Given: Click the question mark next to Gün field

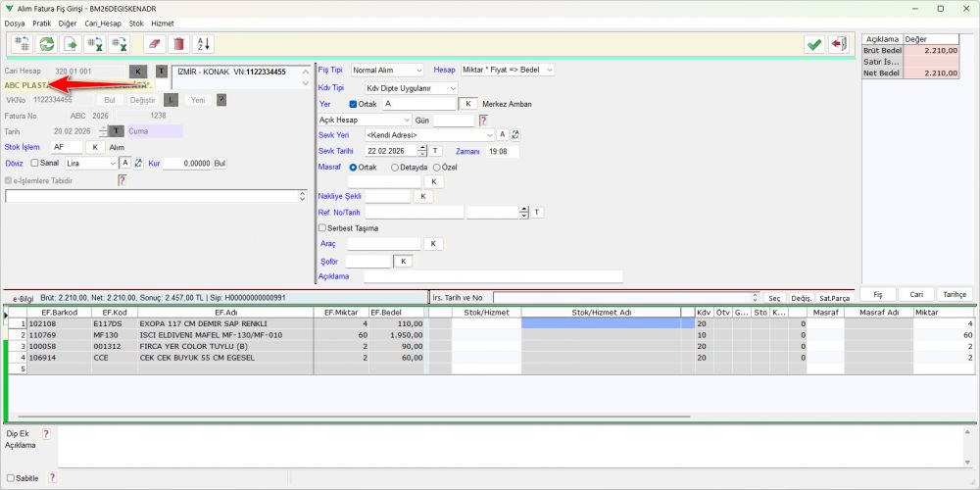Looking at the screenshot, I should click(483, 121).
